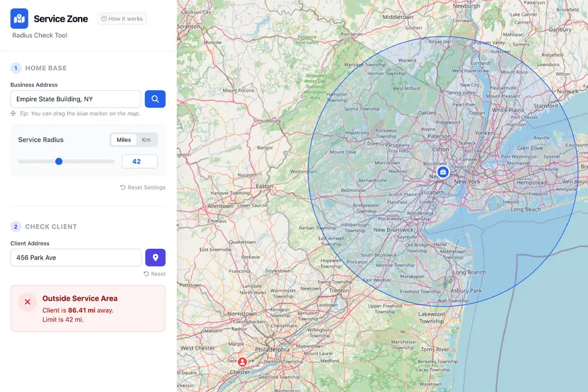Click the red client marker near Philadelphia
The image size is (588, 392).
242,362
